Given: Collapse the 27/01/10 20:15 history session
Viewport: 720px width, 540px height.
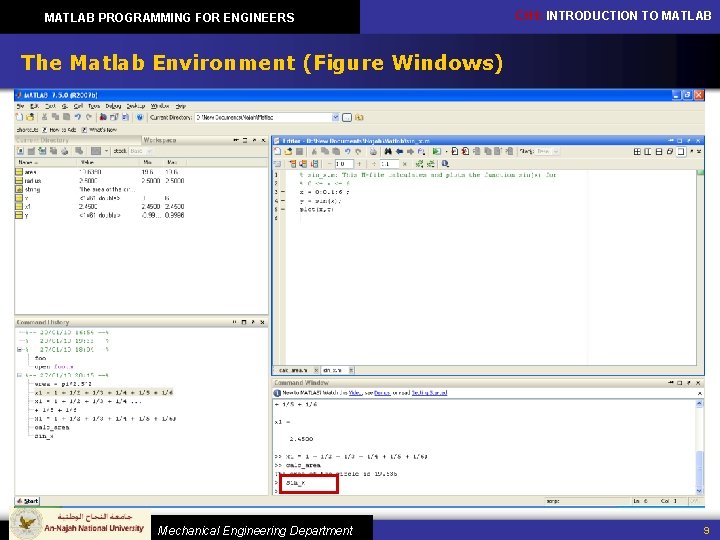Looking at the screenshot, I should (19, 375).
